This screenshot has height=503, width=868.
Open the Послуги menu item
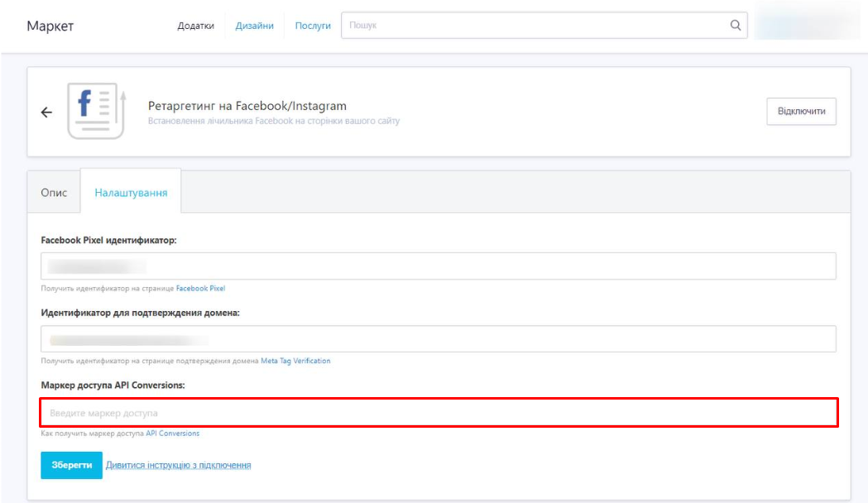coord(313,26)
